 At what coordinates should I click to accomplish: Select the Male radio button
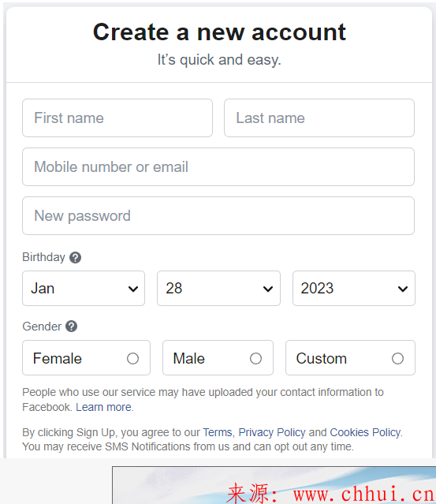[255, 358]
